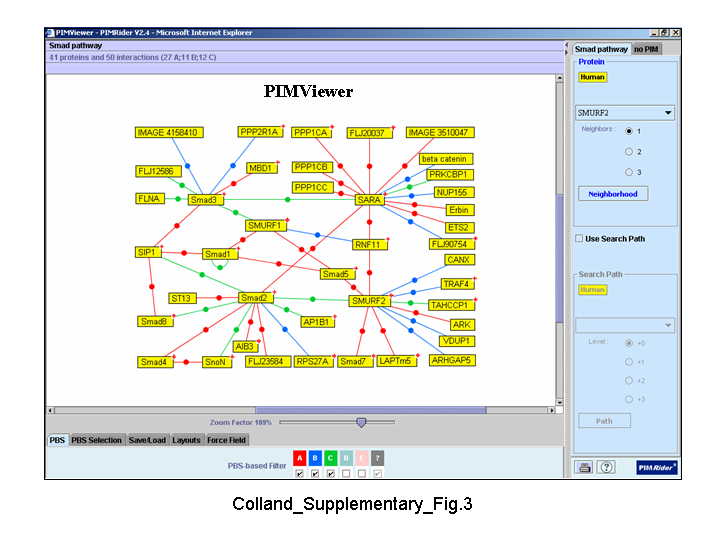Open the help question mark icon
Screen dimensions: 720x540
click(x=607, y=467)
